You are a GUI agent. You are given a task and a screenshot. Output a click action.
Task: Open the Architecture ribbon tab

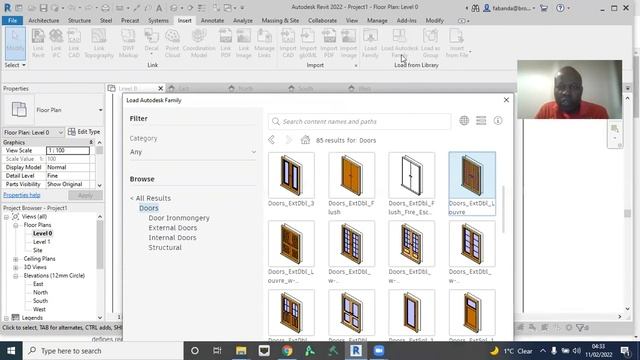pyautogui.click(x=44, y=20)
